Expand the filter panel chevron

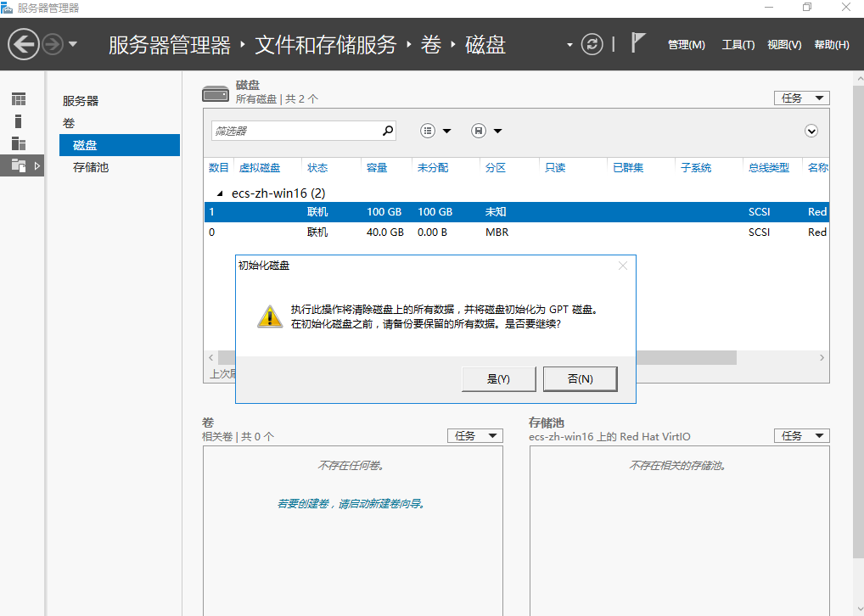811,131
